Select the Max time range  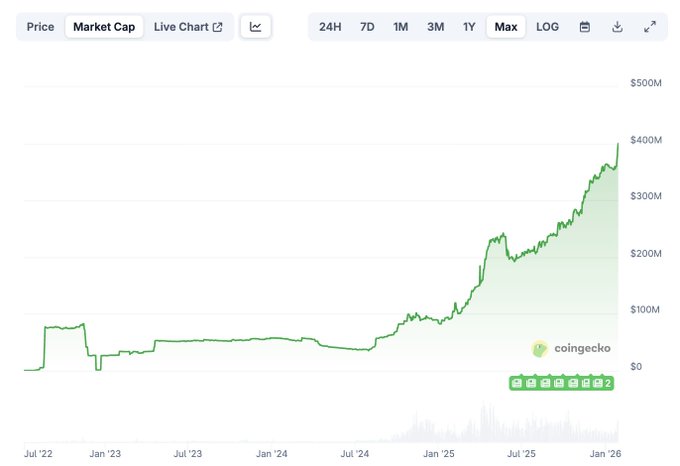[x=506, y=26]
